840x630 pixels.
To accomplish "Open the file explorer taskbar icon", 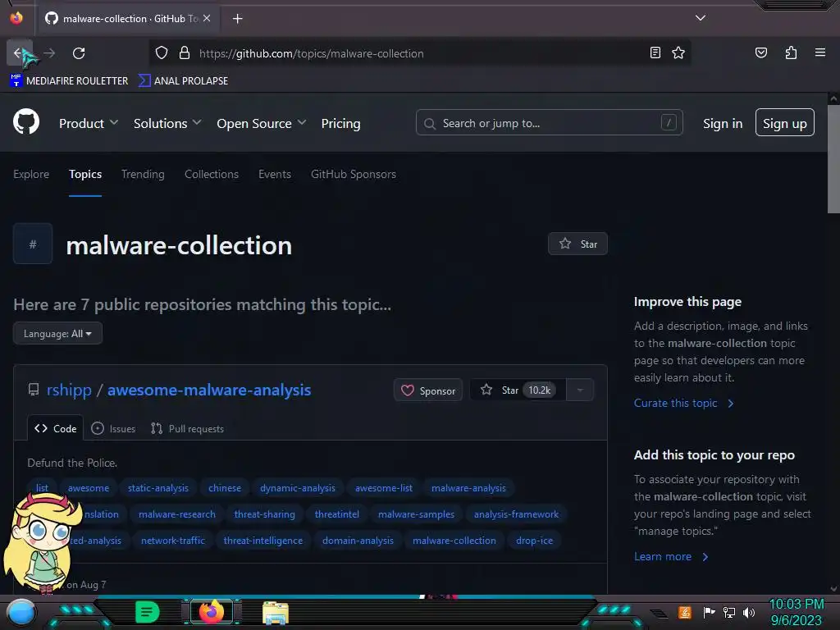I will pos(276,612).
